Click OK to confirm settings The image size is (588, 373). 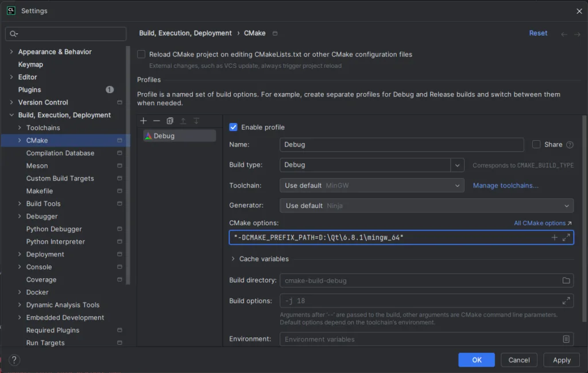476,360
